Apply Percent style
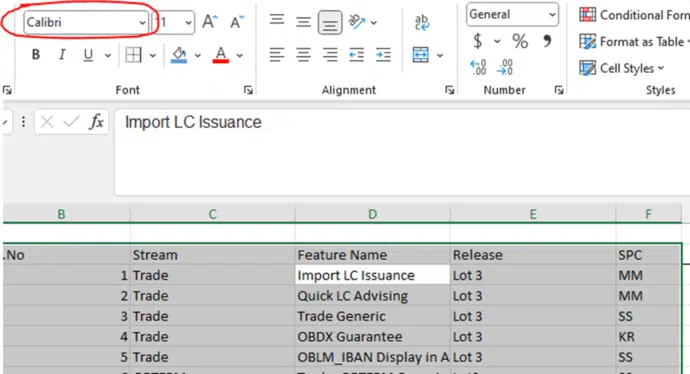The width and height of the screenshot is (690, 374). click(x=520, y=41)
